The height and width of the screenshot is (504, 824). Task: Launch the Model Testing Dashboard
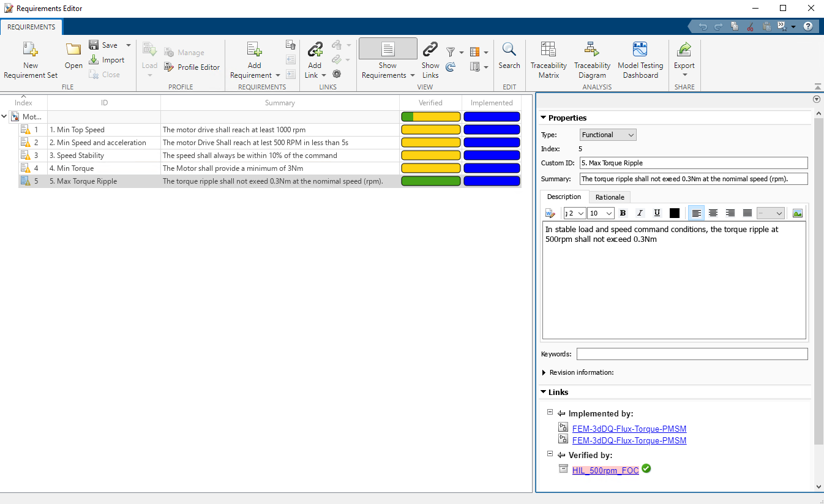click(x=640, y=60)
